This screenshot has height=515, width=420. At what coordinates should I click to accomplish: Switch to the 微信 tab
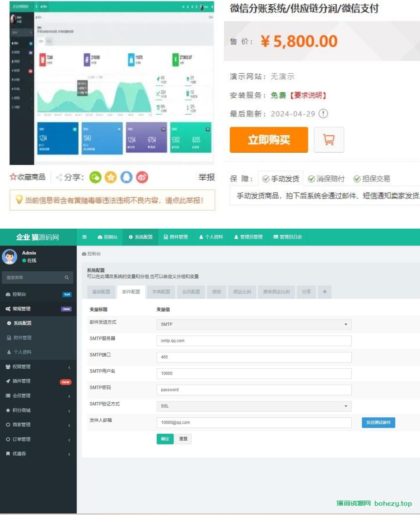point(216,292)
